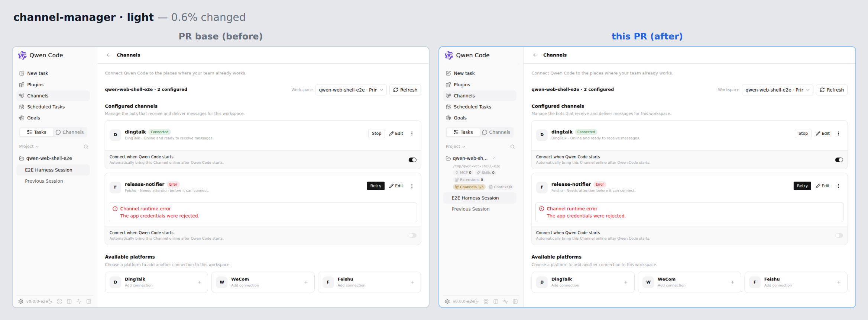Toggle dingtalk auto-connect switch in the after panel
Viewport: 868px width, 320px height.
tap(839, 160)
